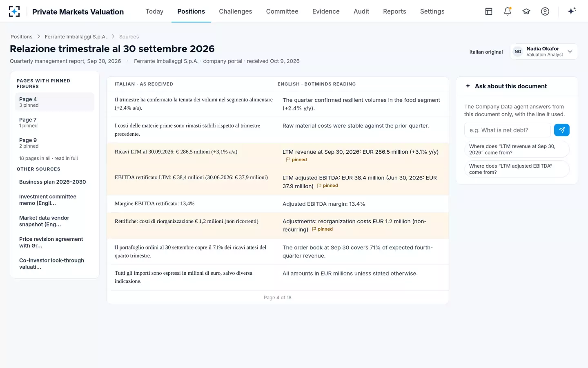This screenshot has height=368, width=588.
Task: Open the Investment committee memo source
Action: coord(55,200)
